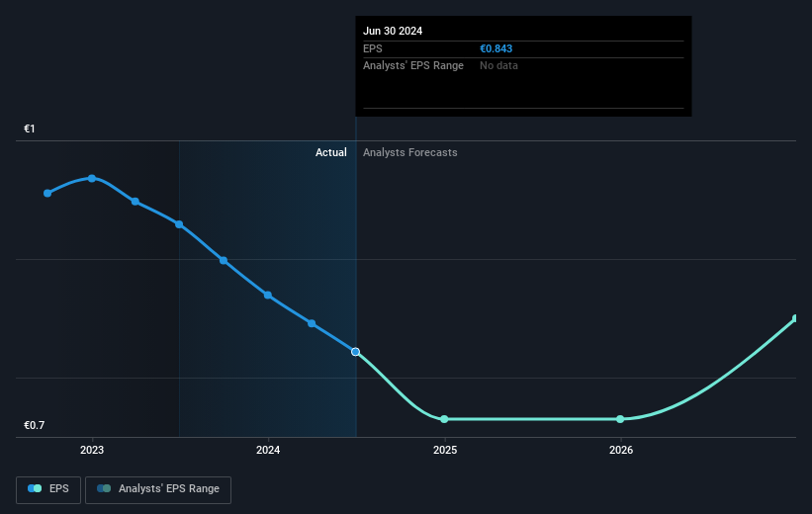Click the 'No data' analysts range value
The width and height of the screenshot is (812, 514).
tap(498, 66)
